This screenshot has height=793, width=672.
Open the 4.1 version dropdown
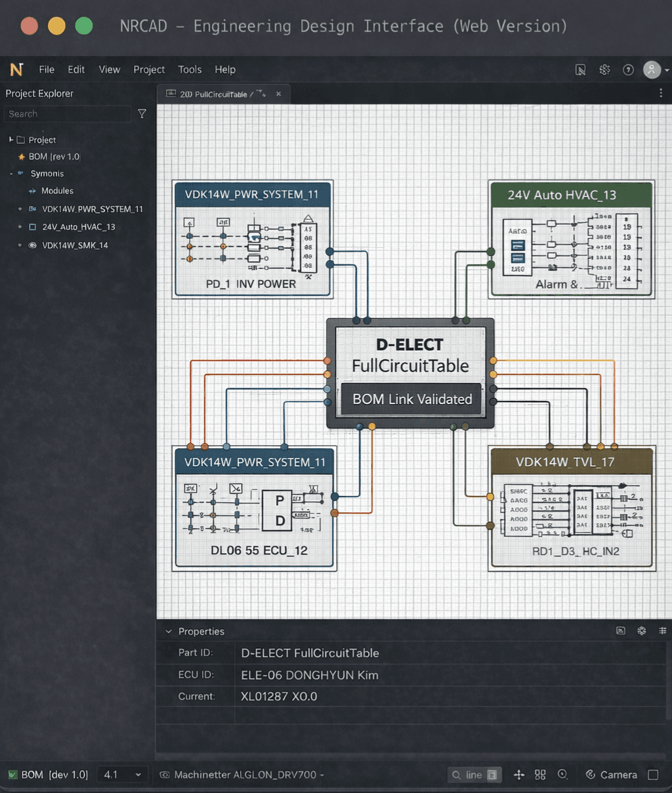[x=123, y=775]
